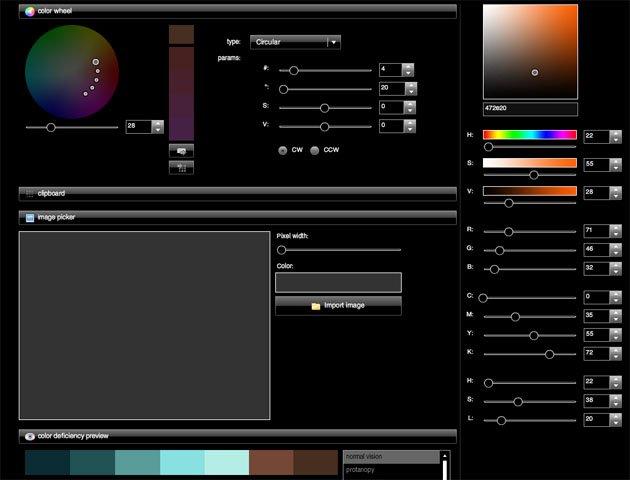Image resolution: width=630 pixels, height=480 pixels.
Task: Click the color wheel panel icon
Action: (x=30, y=11)
